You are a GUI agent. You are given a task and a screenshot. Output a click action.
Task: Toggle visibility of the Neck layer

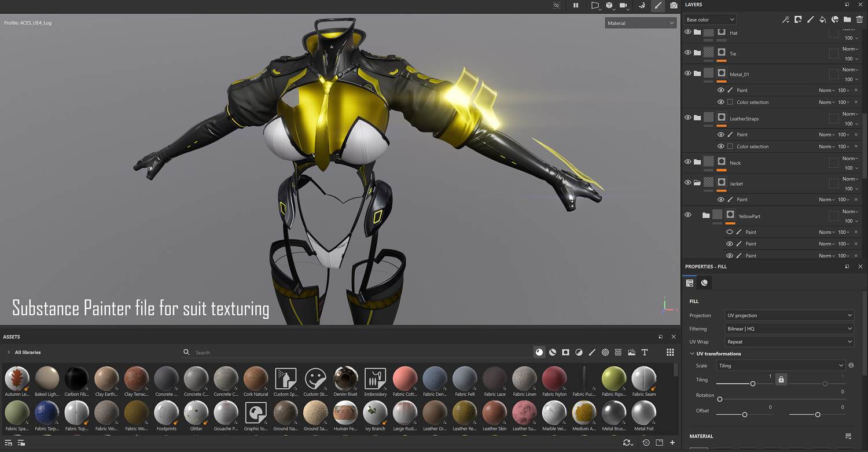coord(687,162)
